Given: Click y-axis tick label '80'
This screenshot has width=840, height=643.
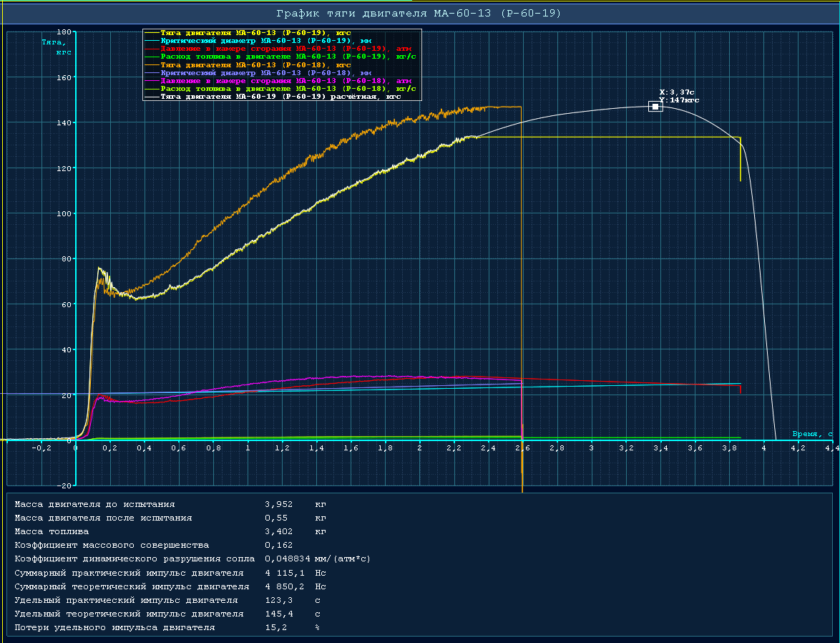Looking at the screenshot, I should [x=67, y=259].
